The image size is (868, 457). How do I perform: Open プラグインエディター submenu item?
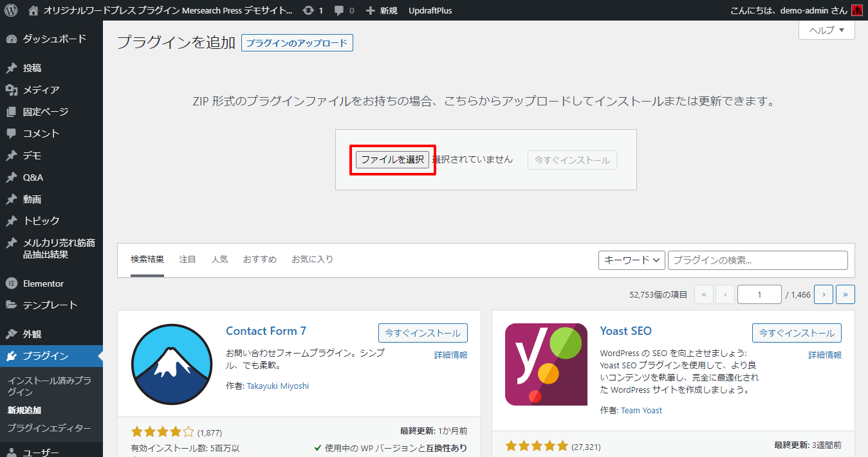click(50, 428)
